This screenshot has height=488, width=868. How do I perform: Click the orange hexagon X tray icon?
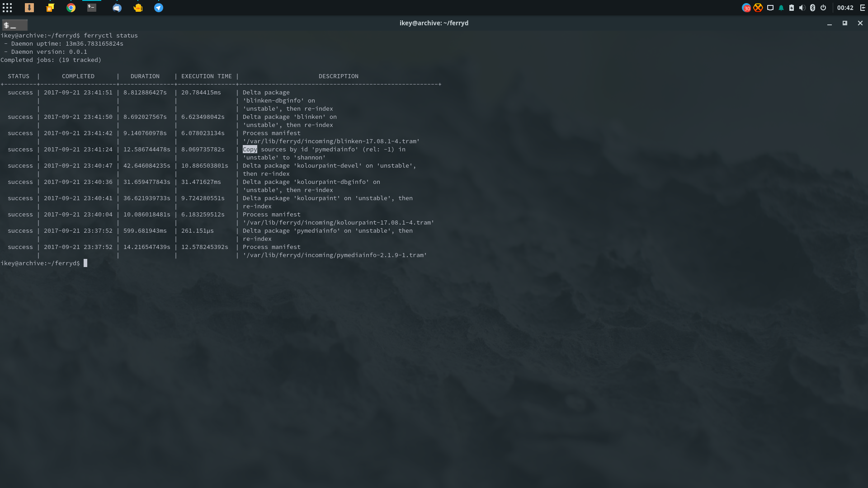point(758,8)
